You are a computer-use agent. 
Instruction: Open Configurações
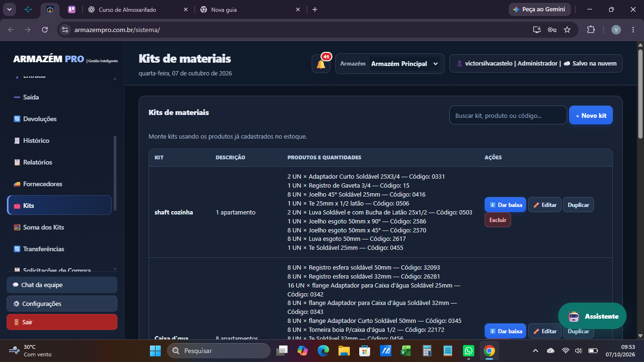tap(62, 304)
